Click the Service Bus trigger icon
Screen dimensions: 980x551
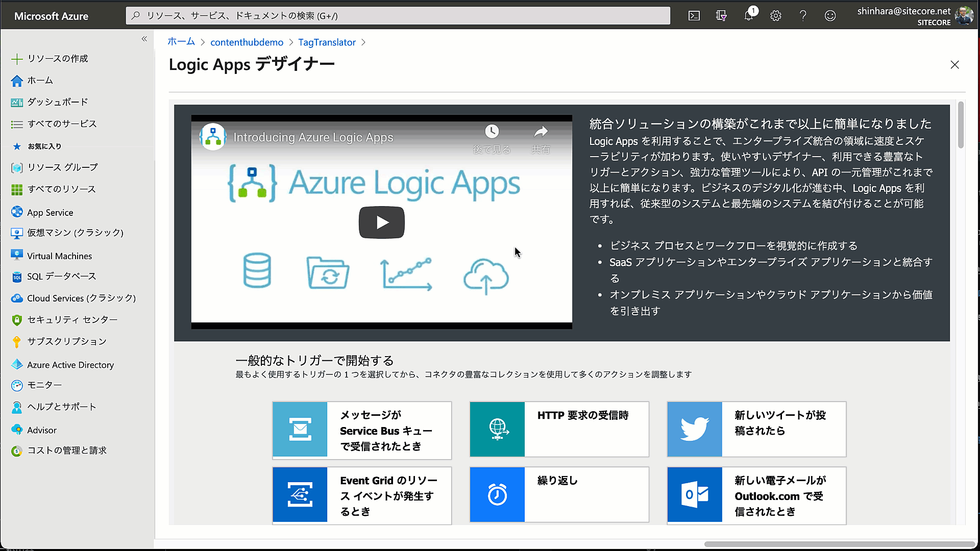tap(300, 429)
